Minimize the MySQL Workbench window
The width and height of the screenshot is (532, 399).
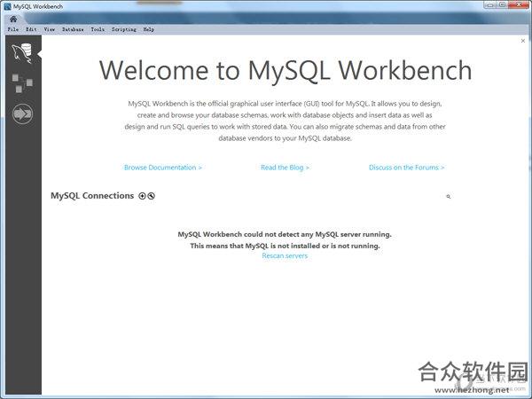(x=490, y=4)
